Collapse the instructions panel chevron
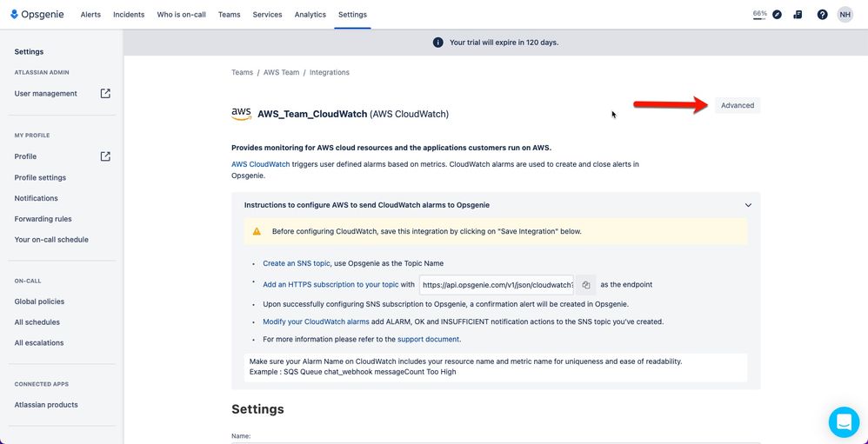The image size is (868, 444). [748, 205]
